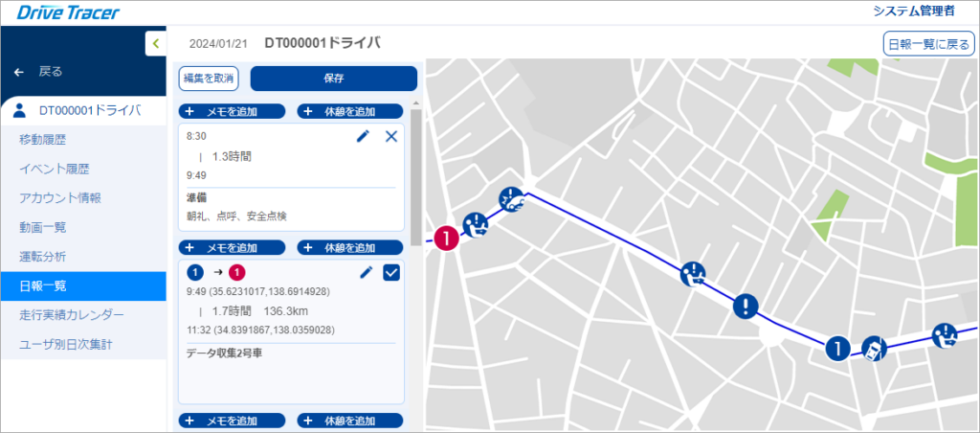Viewport: 980px width, 433px height.
Task: Click topmost 休憩を追加 button
Action: [x=350, y=111]
